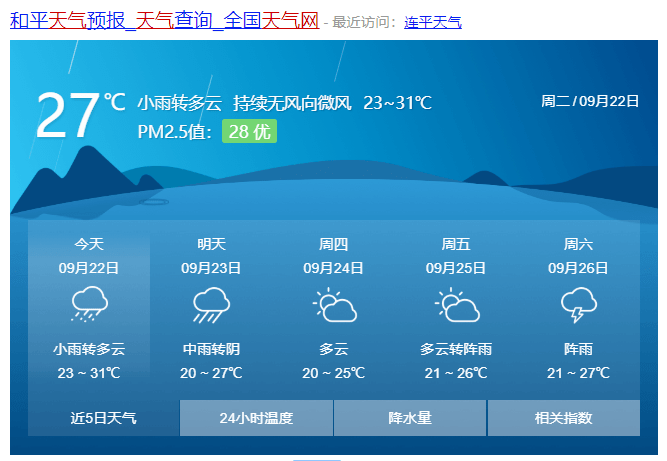The width and height of the screenshot is (667, 461).
Task: Switch to the 24小时温度 tab
Action: pos(256,418)
